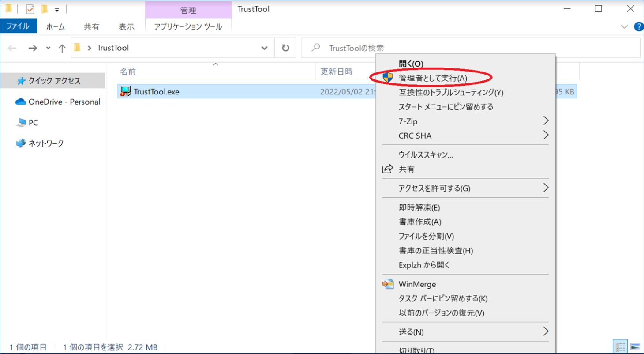
Task: Click the Back navigation arrow
Action: 12,48
